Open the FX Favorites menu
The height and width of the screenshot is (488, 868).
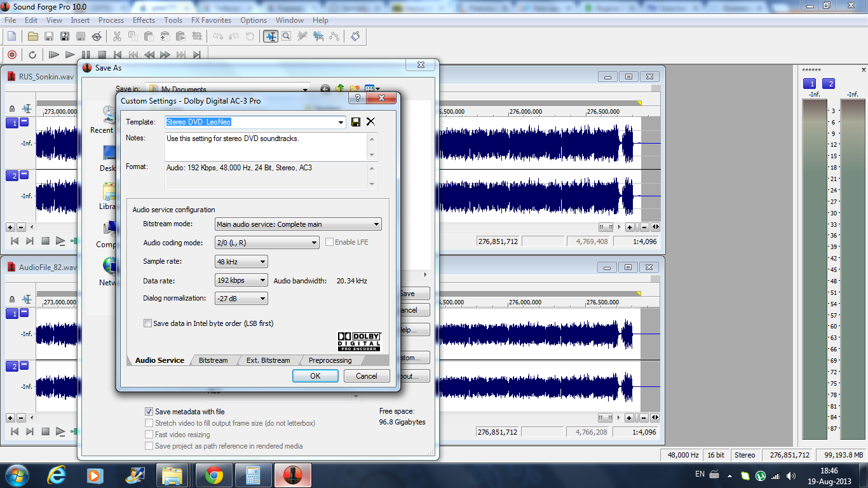coord(212,20)
